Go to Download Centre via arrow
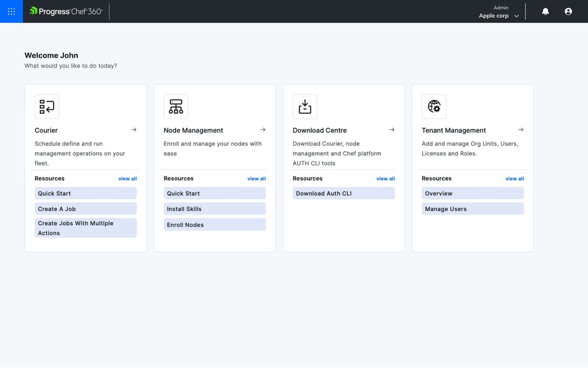The height and width of the screenshot is (369, 588). click(x=392, y=130)
